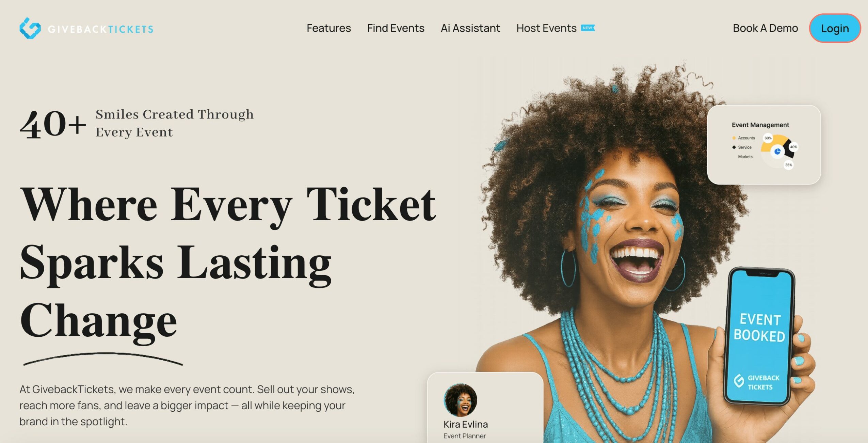Click Kira Evlina's round avatar photo

point(460,400)
